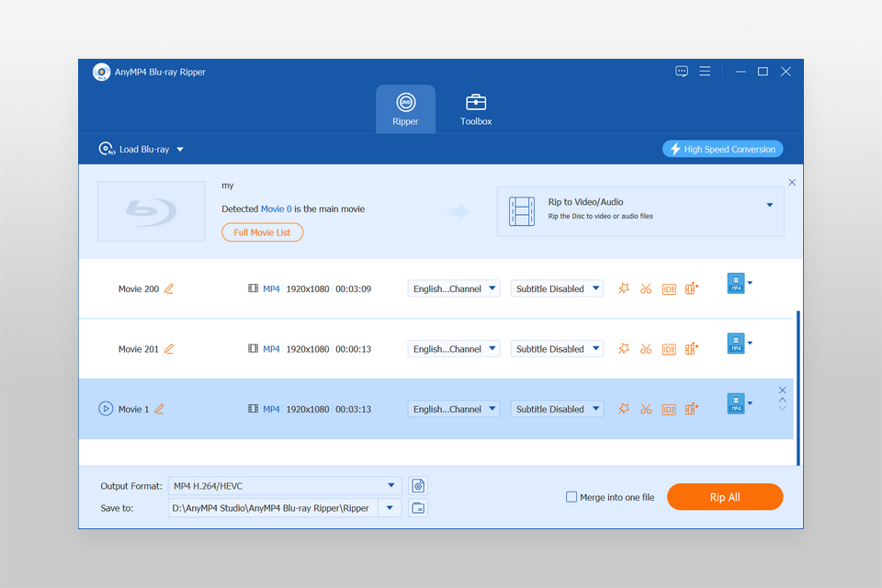The width and height of the screenshot is (882, 588).
Task: Edit ID3 metadata for Movie 1
Action: click(x=669, y=410)
